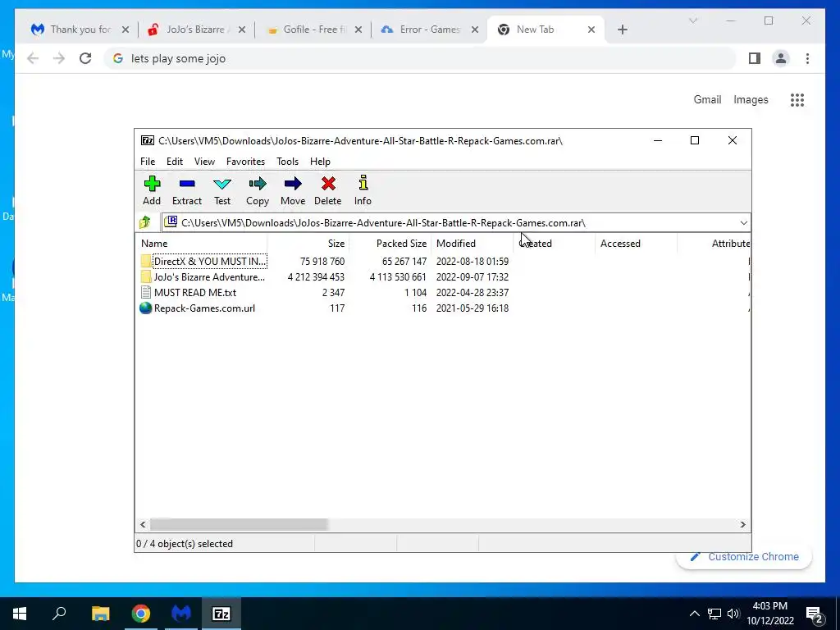The image size is (840, 630).
Task: Click the scroll left arrow in 7-Zip
Action: click(143, 524)
